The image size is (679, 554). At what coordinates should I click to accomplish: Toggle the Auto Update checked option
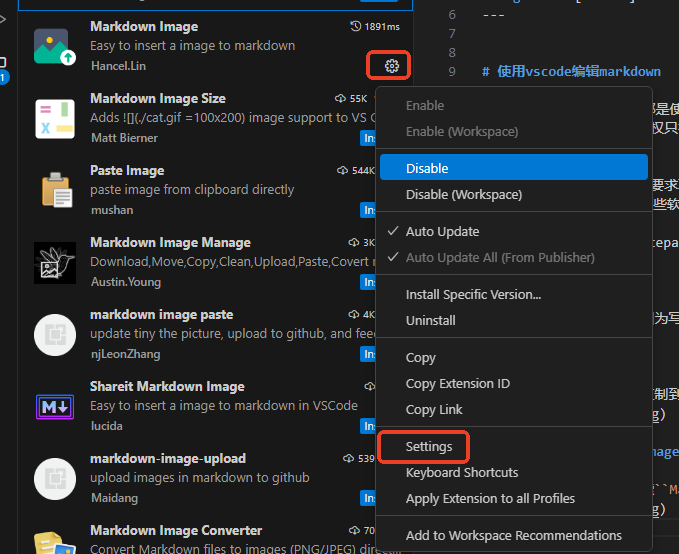point(442,231)
